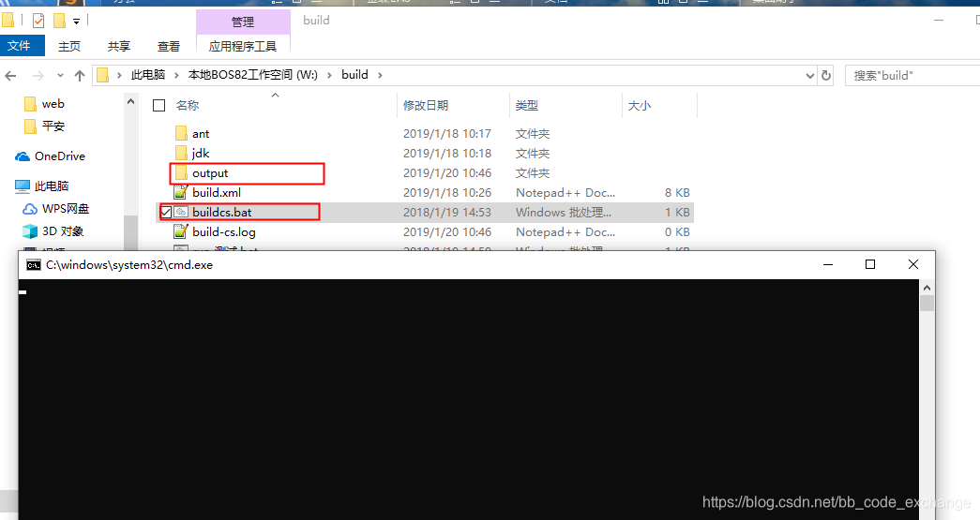Click the quick access properties icon

coord(38,21)
